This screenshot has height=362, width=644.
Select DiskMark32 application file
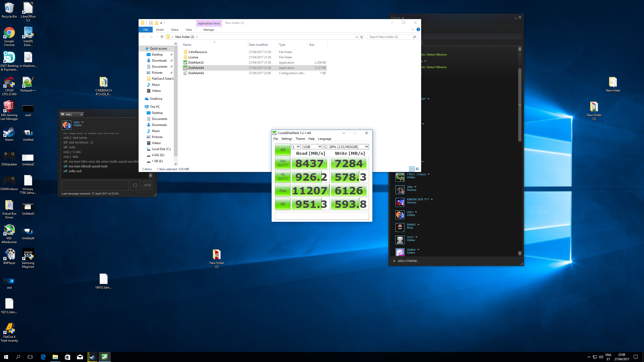254,63
